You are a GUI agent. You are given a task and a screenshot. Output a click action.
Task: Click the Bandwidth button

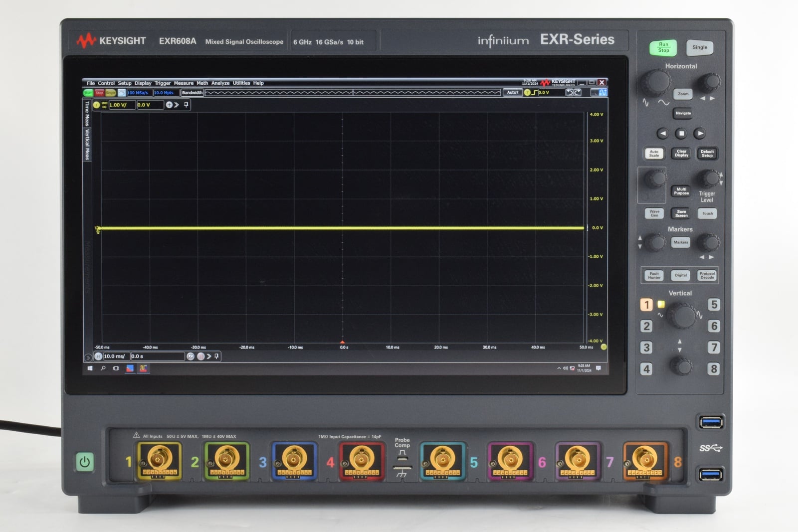coord(192,93)
